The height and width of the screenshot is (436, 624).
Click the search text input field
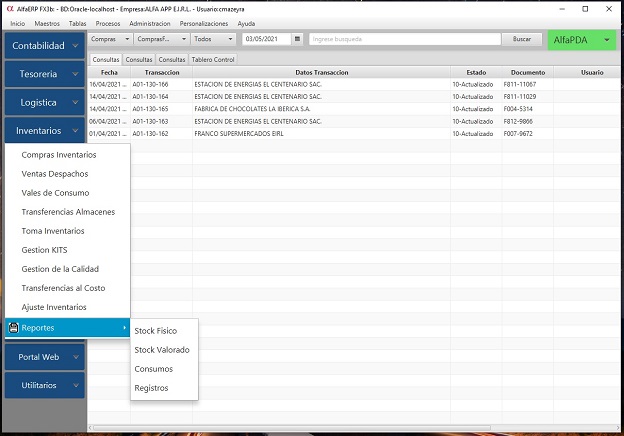[403, 39]
